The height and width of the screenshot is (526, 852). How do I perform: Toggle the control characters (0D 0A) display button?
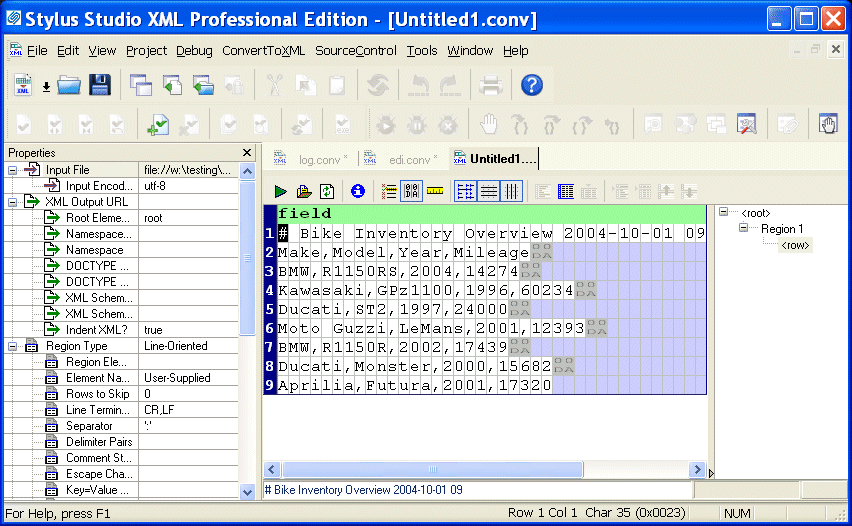[411, 191]
